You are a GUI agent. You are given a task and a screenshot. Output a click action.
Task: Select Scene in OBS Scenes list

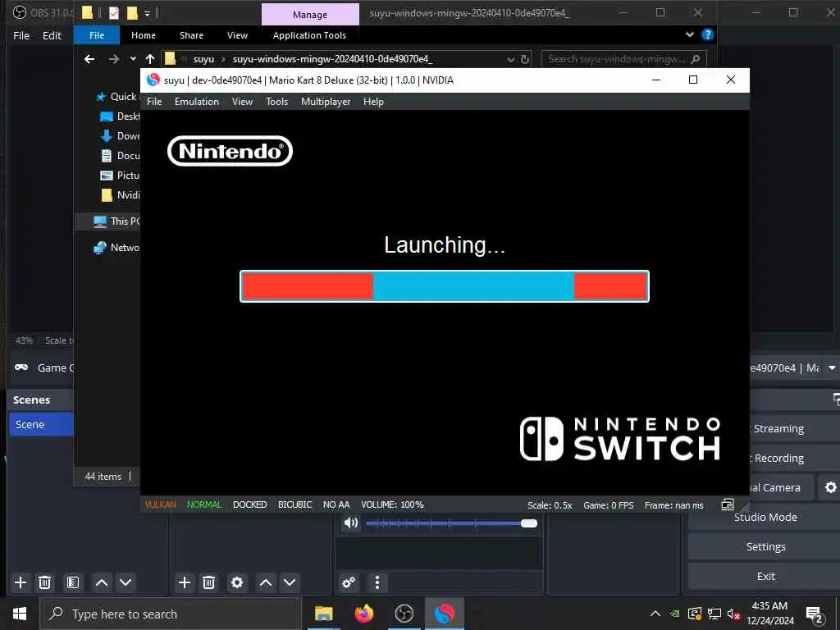(41, 424)
